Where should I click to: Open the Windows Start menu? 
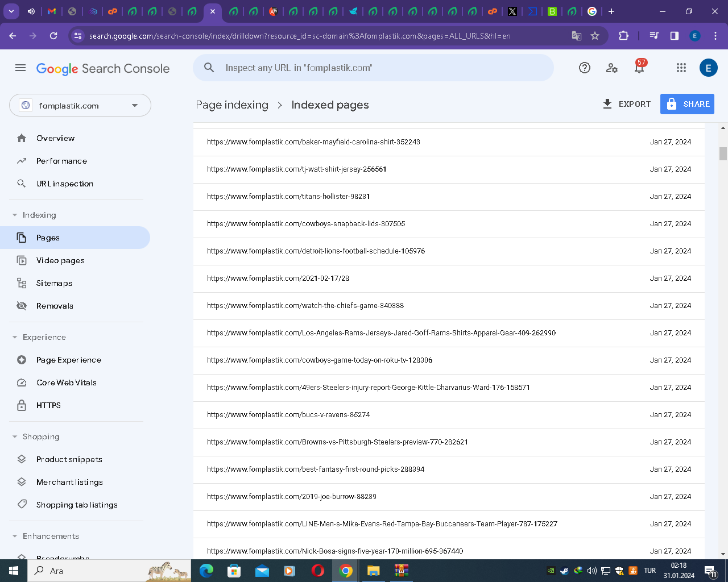click(14, 571)
